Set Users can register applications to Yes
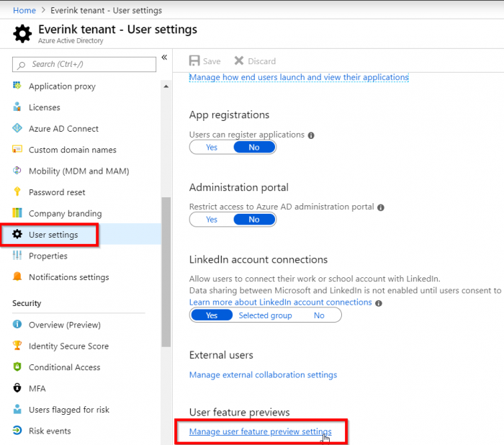Screen dimensions: 504x445 tap(212, 148)
